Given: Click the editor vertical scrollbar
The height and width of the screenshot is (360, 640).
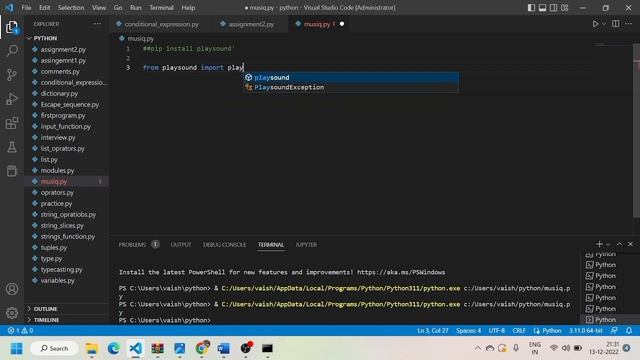Looking at the screenshot, I should tap(636, 131).
